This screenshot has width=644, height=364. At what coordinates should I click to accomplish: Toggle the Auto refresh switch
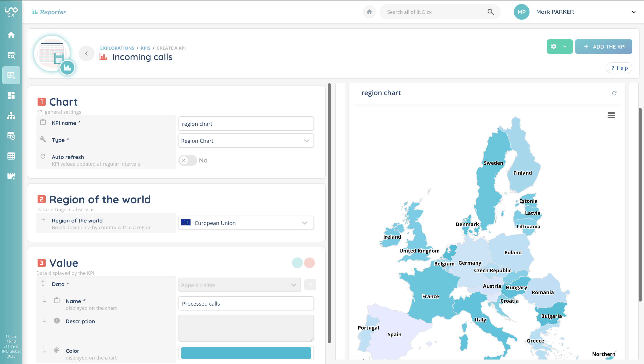click(188, 160)
